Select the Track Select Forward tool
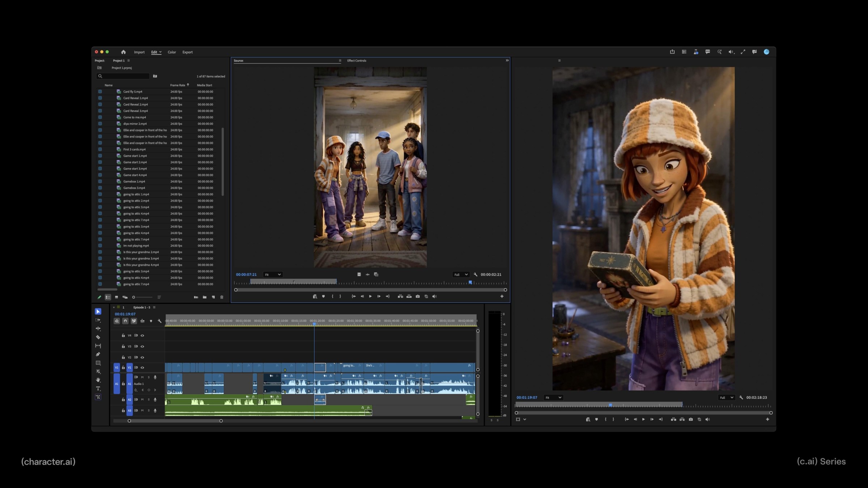Image resolution: width=868 pixels, height=488 pixels. (98, 320)
